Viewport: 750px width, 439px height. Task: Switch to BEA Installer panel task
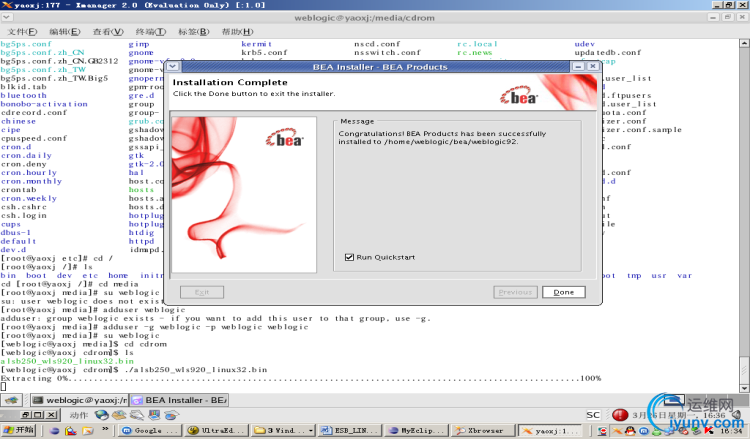point(179,400)
